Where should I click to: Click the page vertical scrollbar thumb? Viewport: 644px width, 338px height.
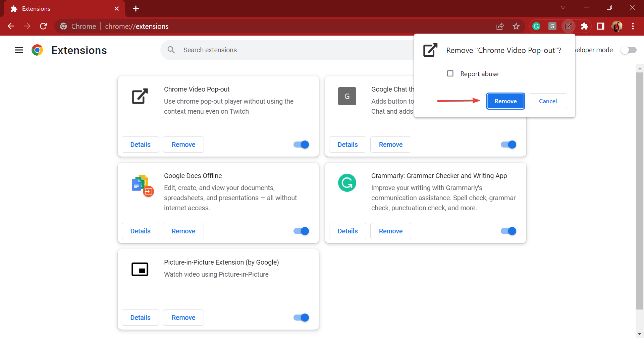(x=640, y=190)
